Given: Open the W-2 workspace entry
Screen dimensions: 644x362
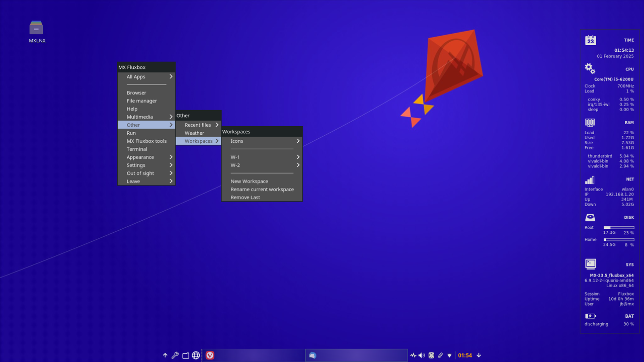Looking at the screenshot, I should pyautogui.click(x=262, y=165).
